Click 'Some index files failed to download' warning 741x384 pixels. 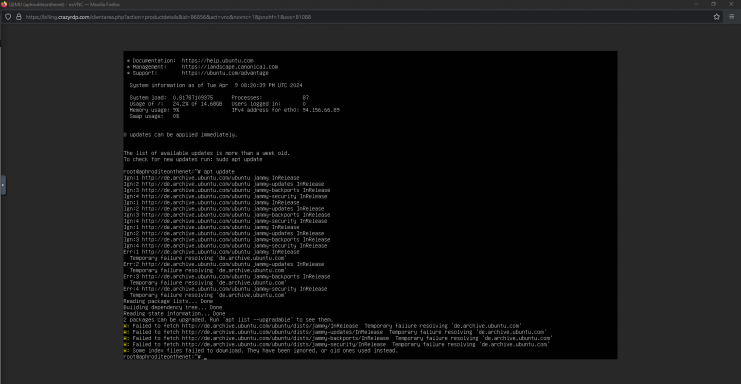pyautogui.click(x=260, y=350)
